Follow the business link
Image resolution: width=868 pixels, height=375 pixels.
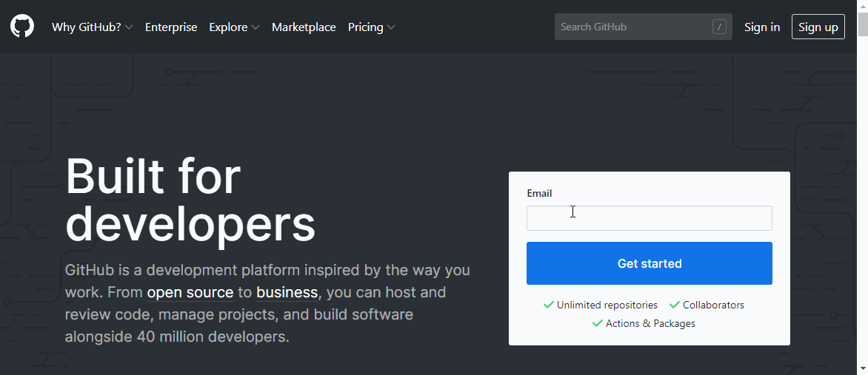click(287, 292)
